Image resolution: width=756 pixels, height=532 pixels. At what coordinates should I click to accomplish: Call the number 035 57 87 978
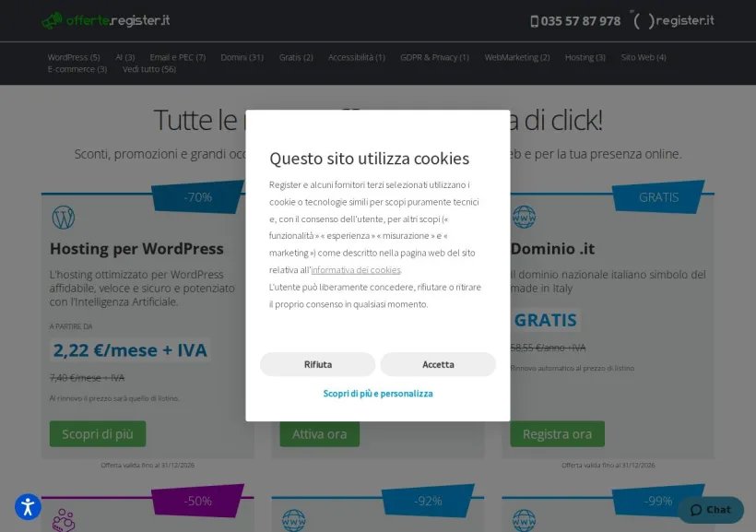[x=581, y=21]
